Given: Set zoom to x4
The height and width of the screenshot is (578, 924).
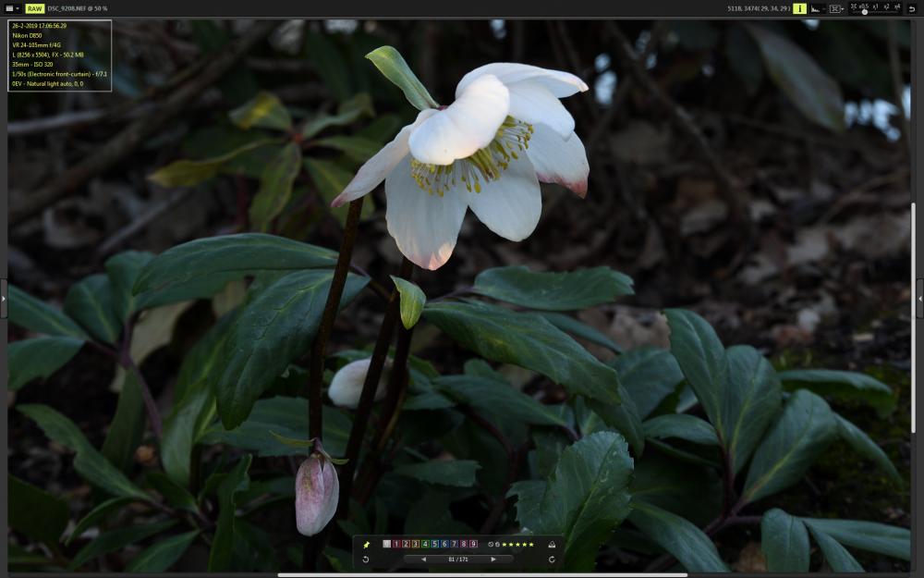Looking at the screenshot, I should pos(897,6).
